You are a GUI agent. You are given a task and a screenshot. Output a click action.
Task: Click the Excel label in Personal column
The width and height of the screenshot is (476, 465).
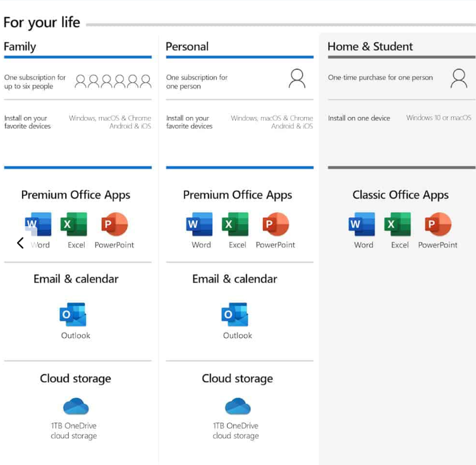click(x=238, y=245)
